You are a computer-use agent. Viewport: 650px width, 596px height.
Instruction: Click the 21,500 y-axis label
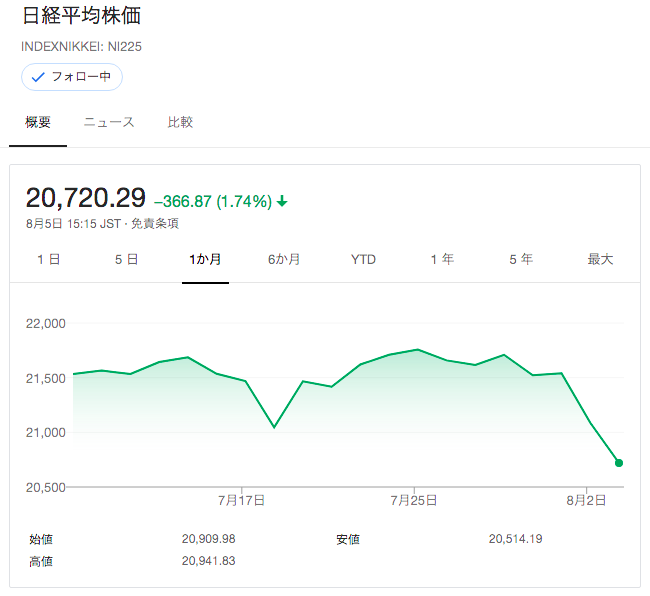pos(46,378)
